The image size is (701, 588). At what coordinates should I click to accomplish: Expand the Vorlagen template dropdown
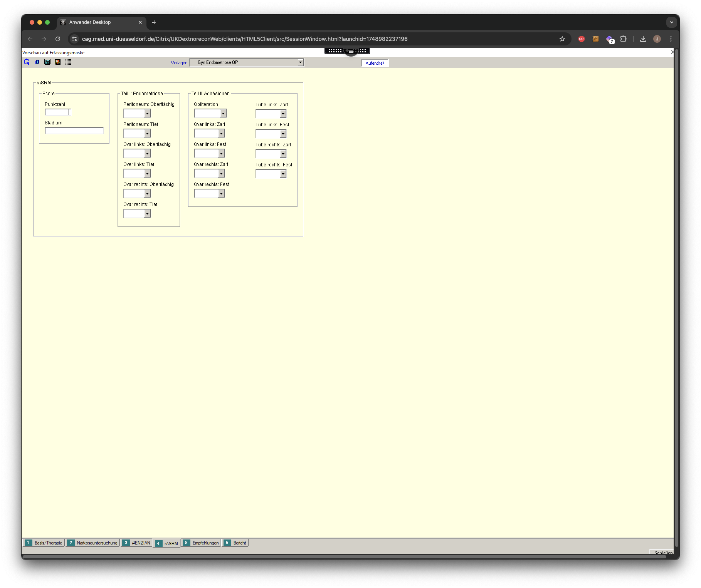point(300,62)
